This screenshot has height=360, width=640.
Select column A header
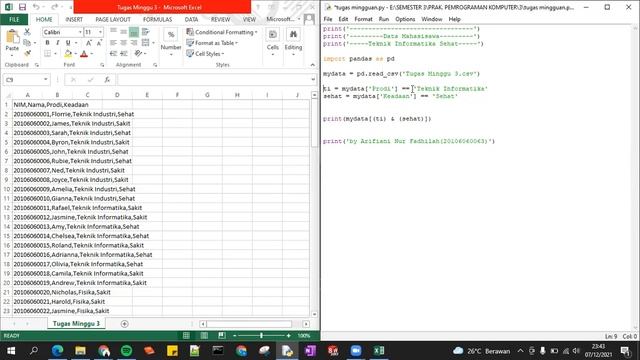[x=28, y=95]
